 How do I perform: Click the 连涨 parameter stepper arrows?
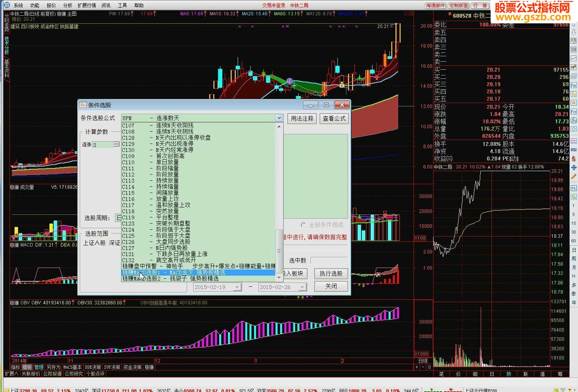[116, 144]
